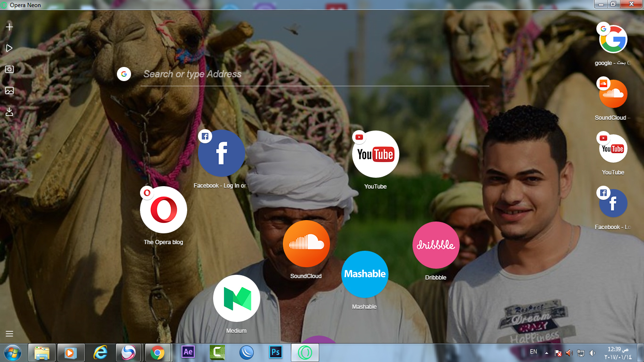
Task: Launch Windows Media Player from taskbar
Action: click(x=71, y=353)
